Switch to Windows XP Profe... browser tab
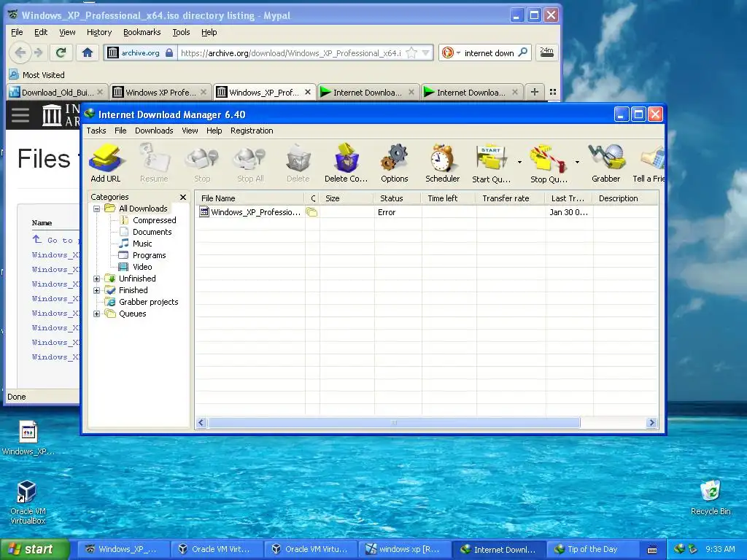 click(x=160, y=93)
